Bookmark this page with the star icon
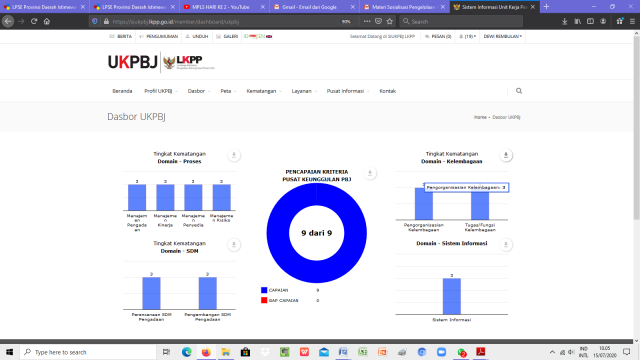Screen dimensions: 640x360 coord(390,21)
